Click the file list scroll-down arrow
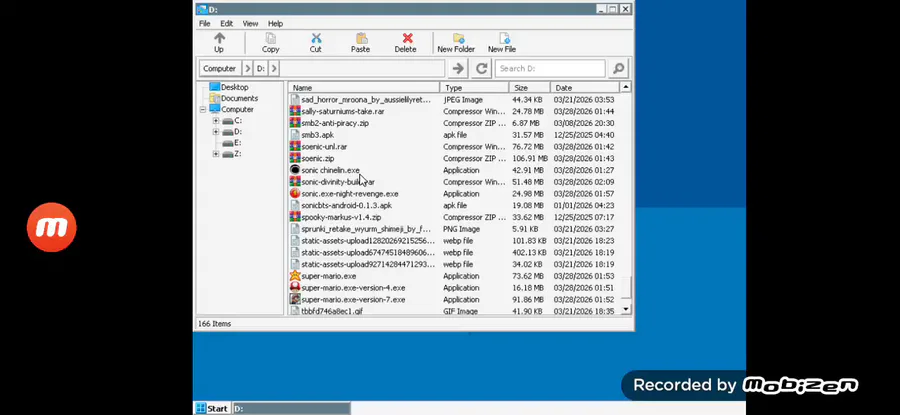900x415 pixels. [626, 309]
